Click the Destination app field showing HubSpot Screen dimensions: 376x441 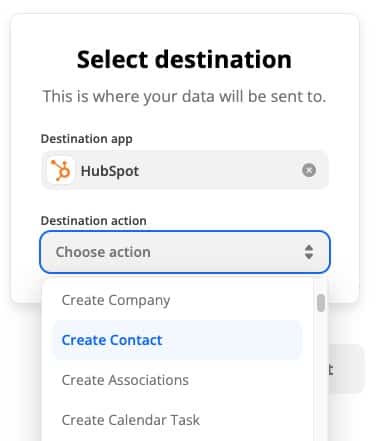[185, 170]
